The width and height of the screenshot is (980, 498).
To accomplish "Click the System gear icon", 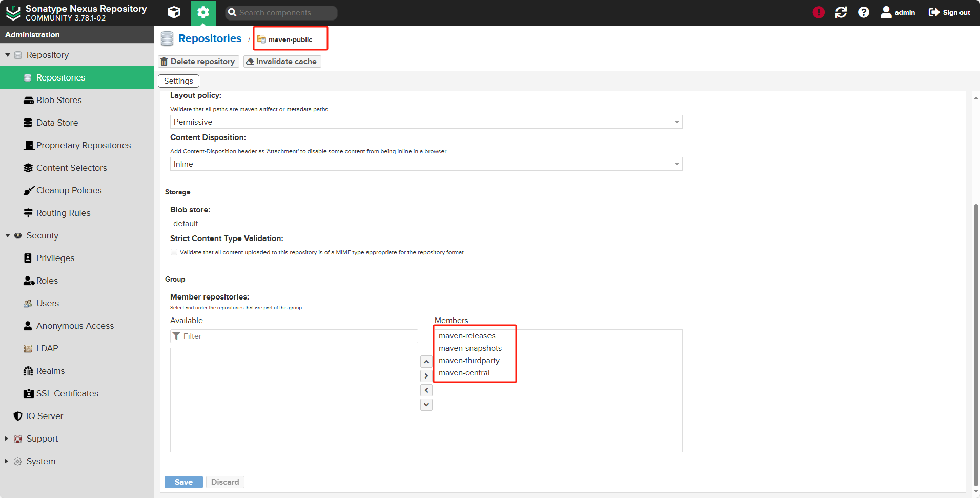I will [18, 461].
